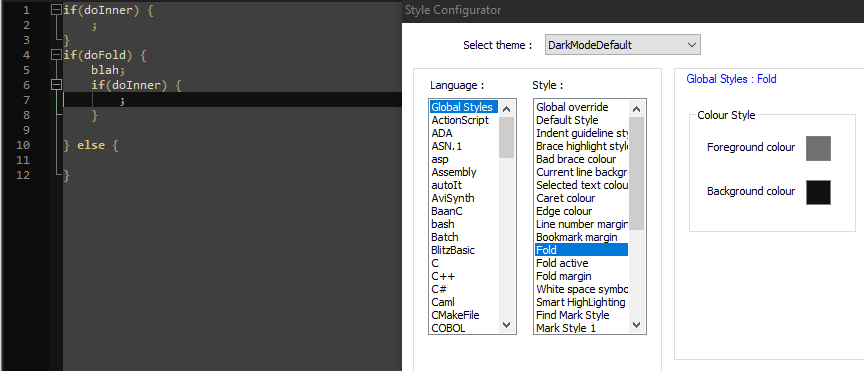Click line number 4 in editor margin

[x=26, y=55]
